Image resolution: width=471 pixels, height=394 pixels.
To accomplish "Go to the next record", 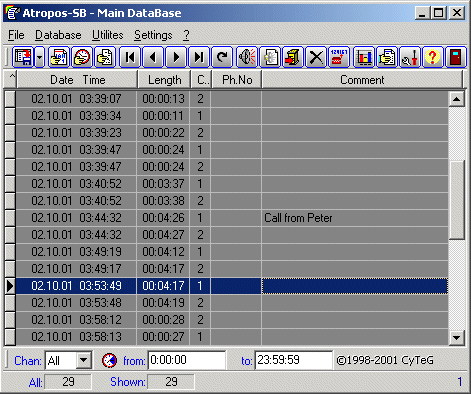I will [176, 57].
